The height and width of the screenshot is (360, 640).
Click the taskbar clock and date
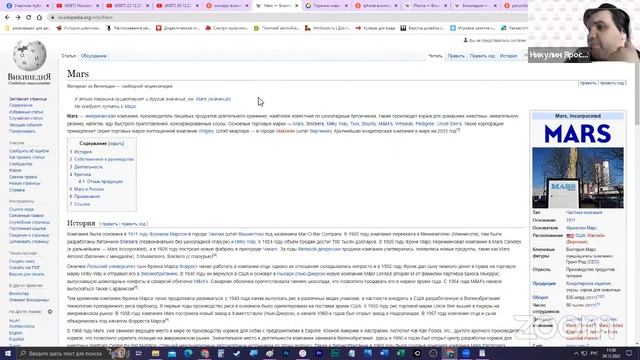pyautogui.click(x=611, y=353)
